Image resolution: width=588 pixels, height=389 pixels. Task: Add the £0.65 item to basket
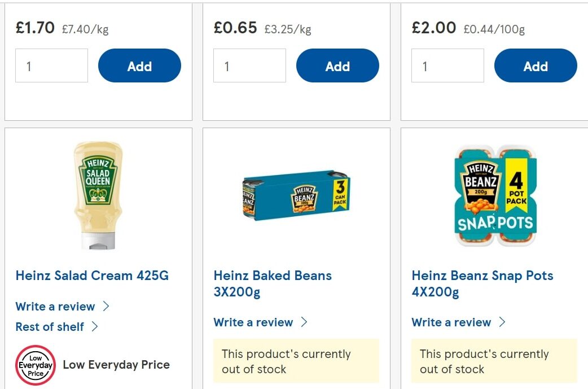(x=337, y=66)
